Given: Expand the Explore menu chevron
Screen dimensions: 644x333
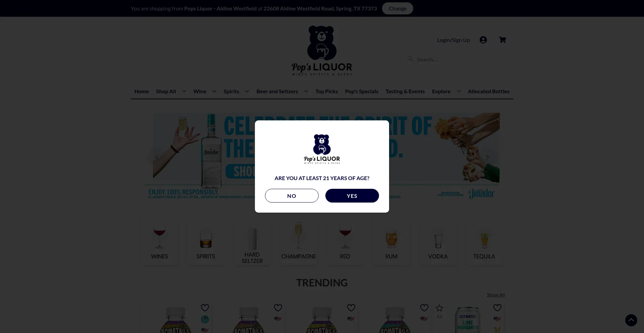Looking at the screenshot, I should [x=459, y=91].
